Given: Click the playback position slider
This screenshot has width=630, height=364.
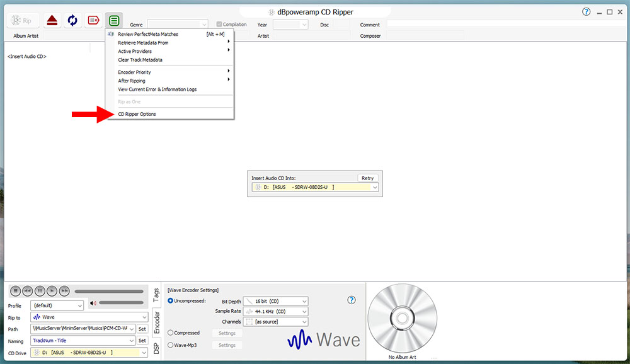Looking at the screenshot, I should pos(108,292).
